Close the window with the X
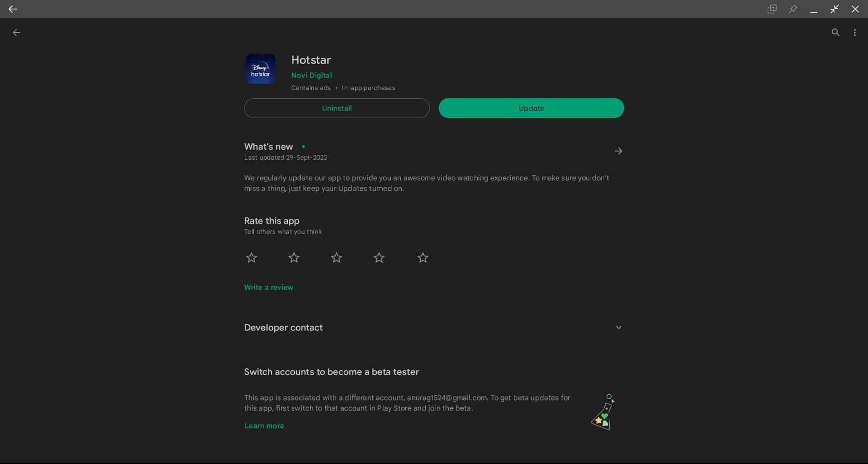This screenshot has width=868, height=464. coord(855,9)
